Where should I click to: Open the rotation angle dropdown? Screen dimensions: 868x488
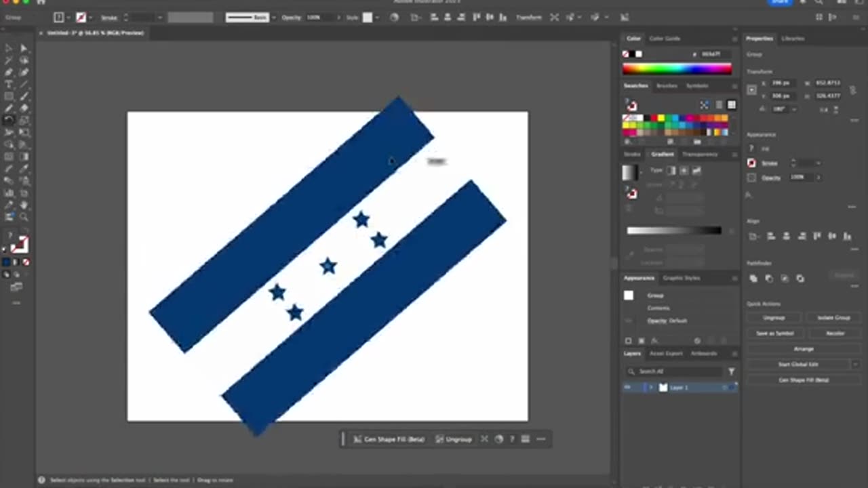pyautogui.click(x=795, y=109)
